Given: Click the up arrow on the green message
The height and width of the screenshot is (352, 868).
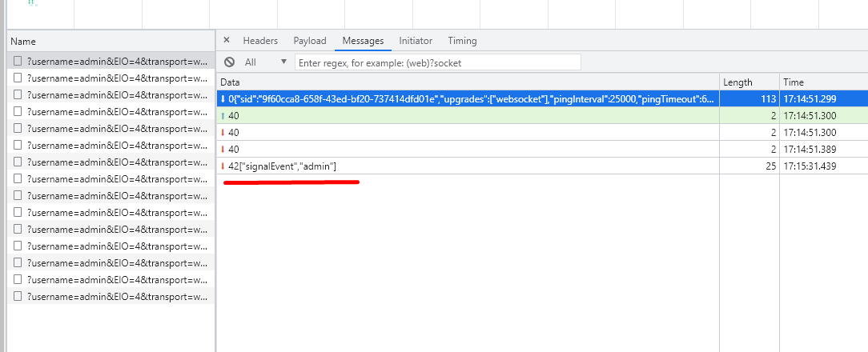Looking at the screenshot, I should click(x=223, y=116).
